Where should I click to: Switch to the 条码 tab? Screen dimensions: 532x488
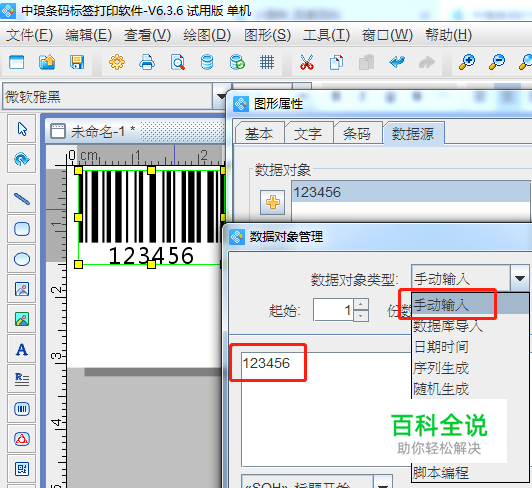point(357,133)
